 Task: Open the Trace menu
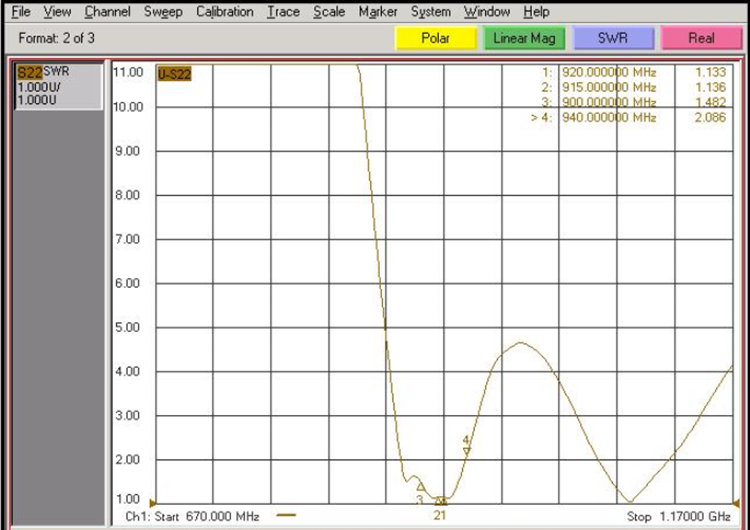click(283, 12)
